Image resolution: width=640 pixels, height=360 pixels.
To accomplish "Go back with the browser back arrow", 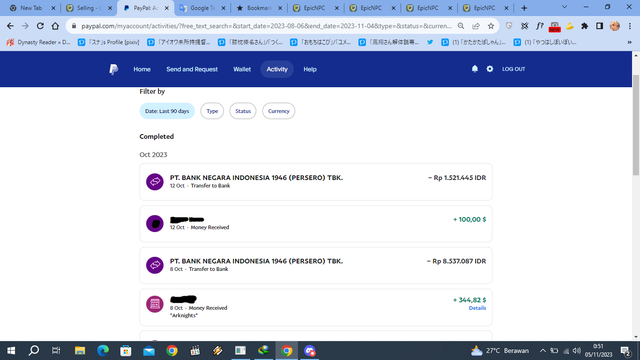I will coord(10,26).
